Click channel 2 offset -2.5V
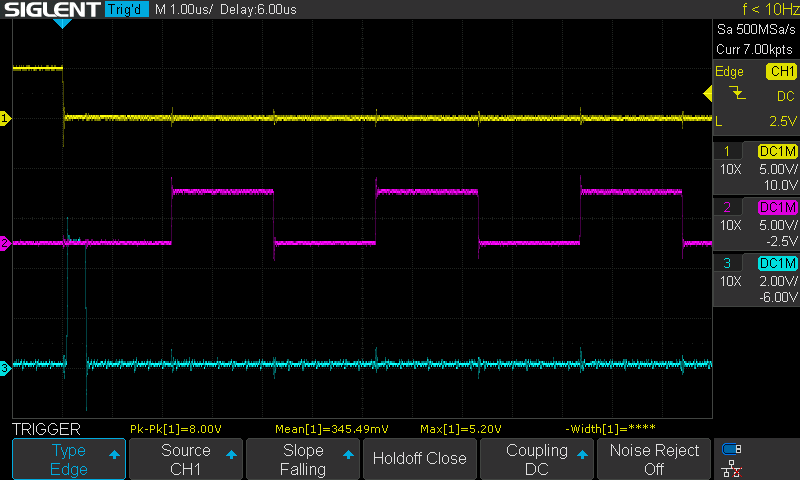 pyautogui.click(x=781, y=241)
